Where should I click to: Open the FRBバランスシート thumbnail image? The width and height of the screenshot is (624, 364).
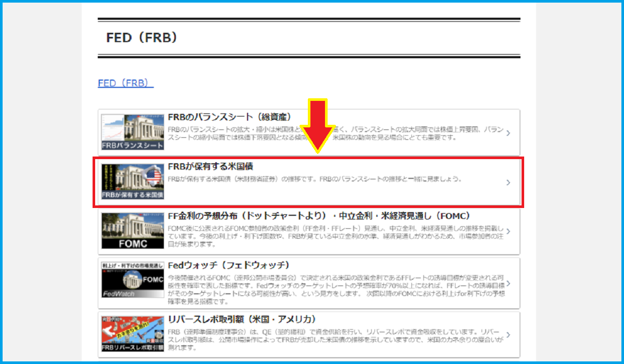coord(132,132)
